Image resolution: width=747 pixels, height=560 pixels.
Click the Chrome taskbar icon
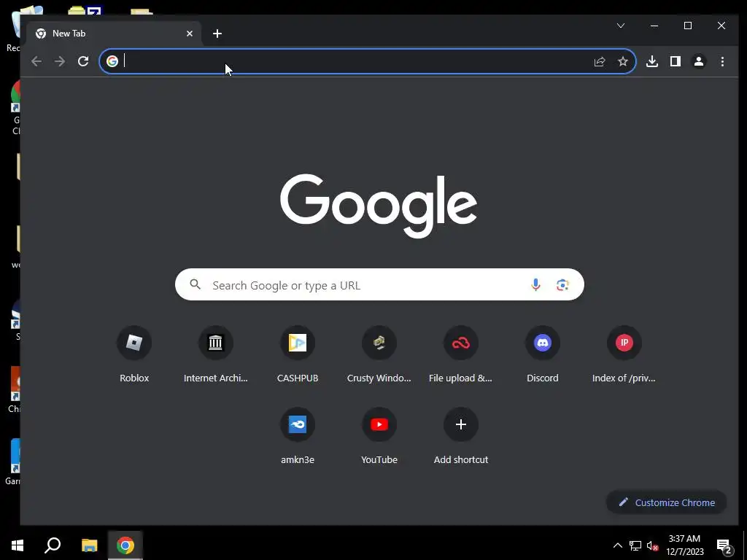125,545
